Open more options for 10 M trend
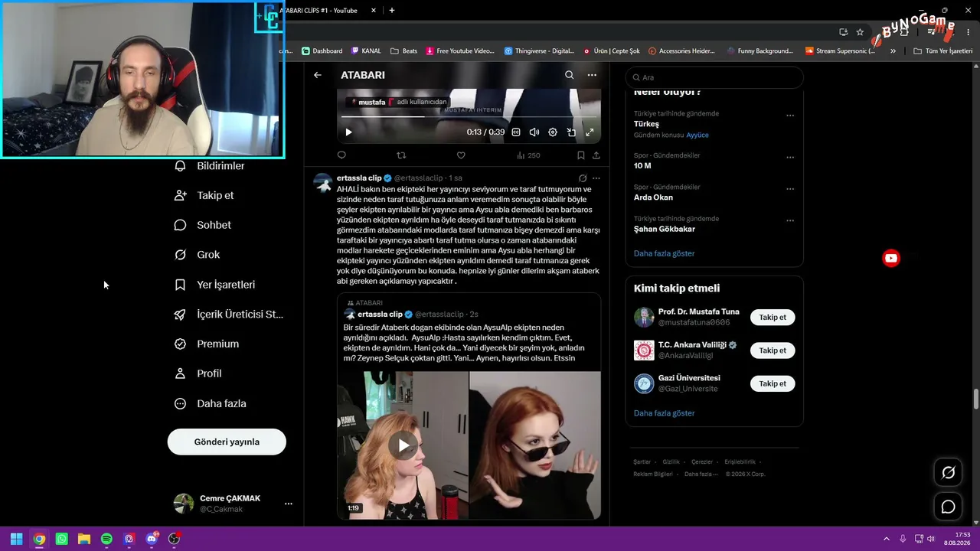The image size is (980, 551). pyautogui.click(x=790, y=157)
